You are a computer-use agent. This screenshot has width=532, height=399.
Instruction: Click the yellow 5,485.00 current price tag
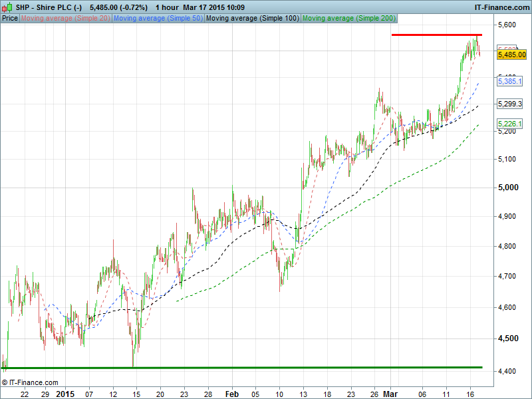512,55
